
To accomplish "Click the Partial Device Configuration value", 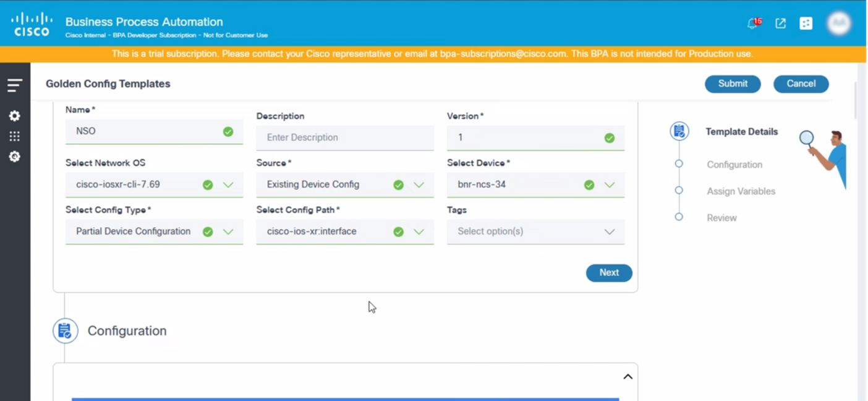I will tap(133, 231).
